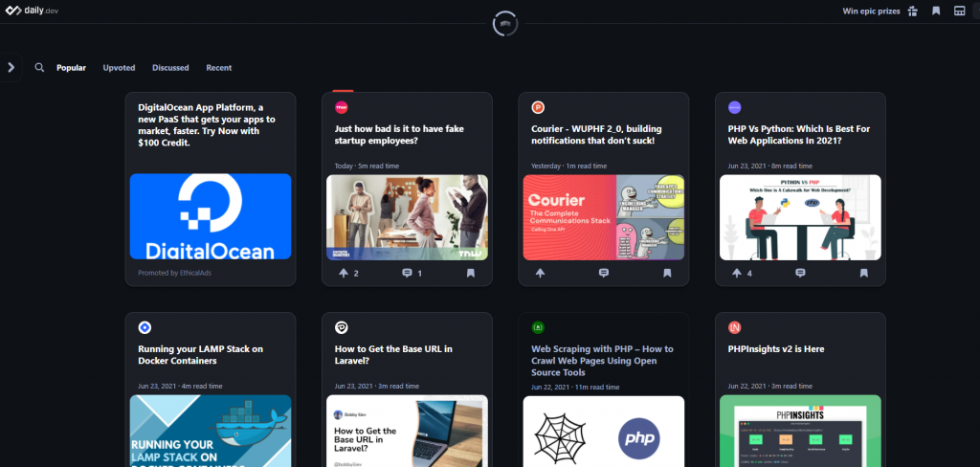Upvote the fake startup employees post

click(x=344, y=273)
